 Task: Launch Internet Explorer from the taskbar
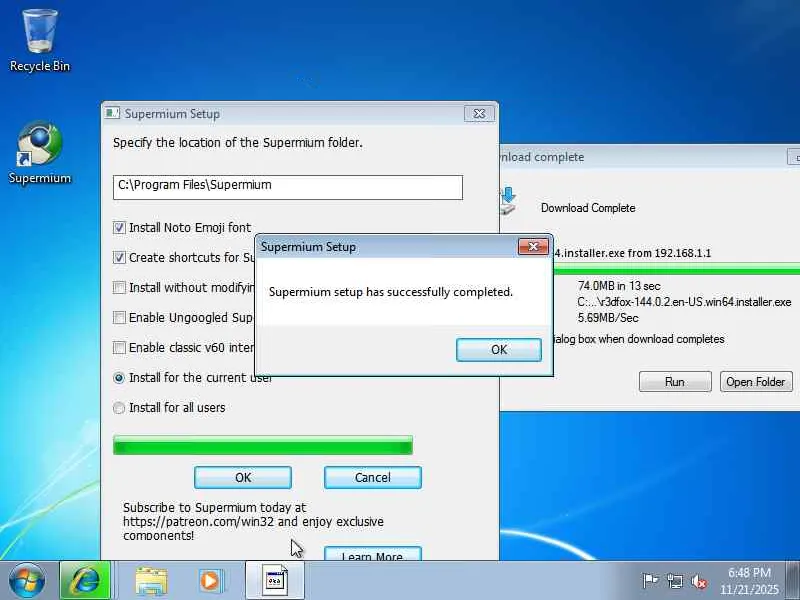pyautogui.click(x=85, y=581)
